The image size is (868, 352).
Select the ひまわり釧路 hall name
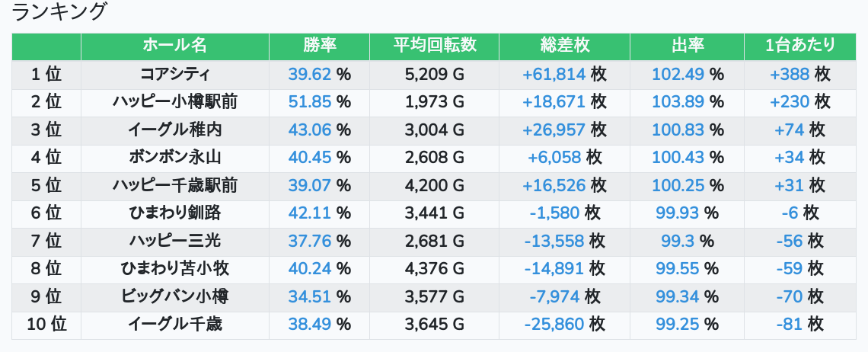point(174,213)
